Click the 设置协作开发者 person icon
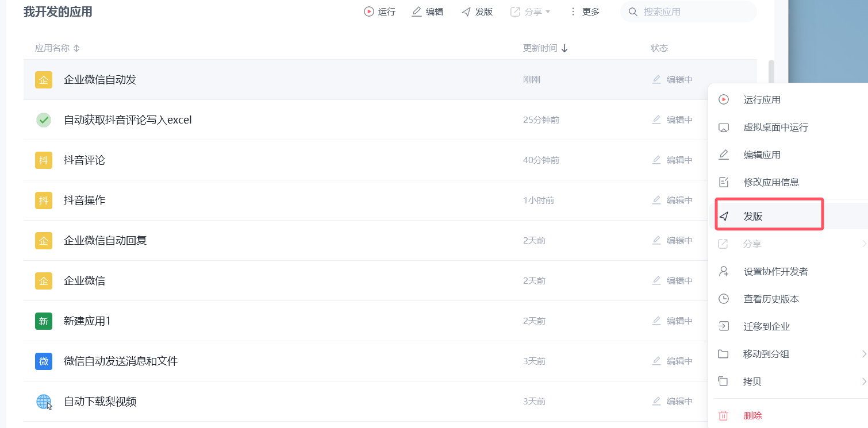This screenshot has width=868, height=428. (x=724, y=271)
